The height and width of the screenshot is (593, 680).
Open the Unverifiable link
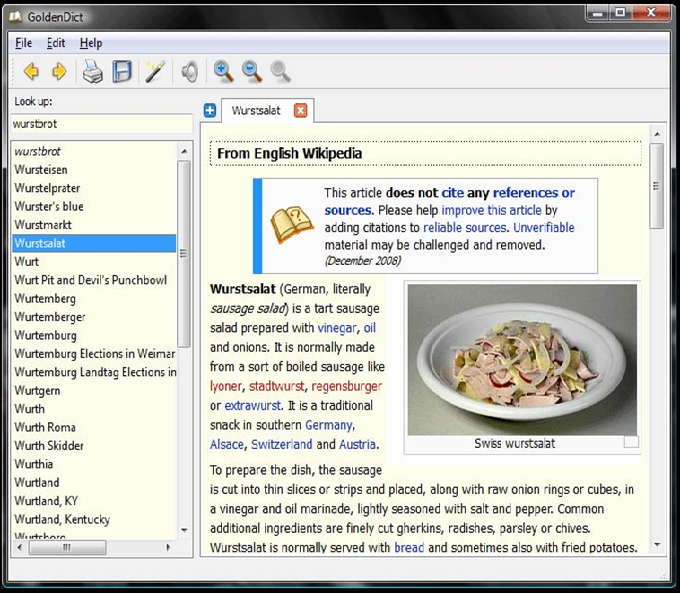544,228
